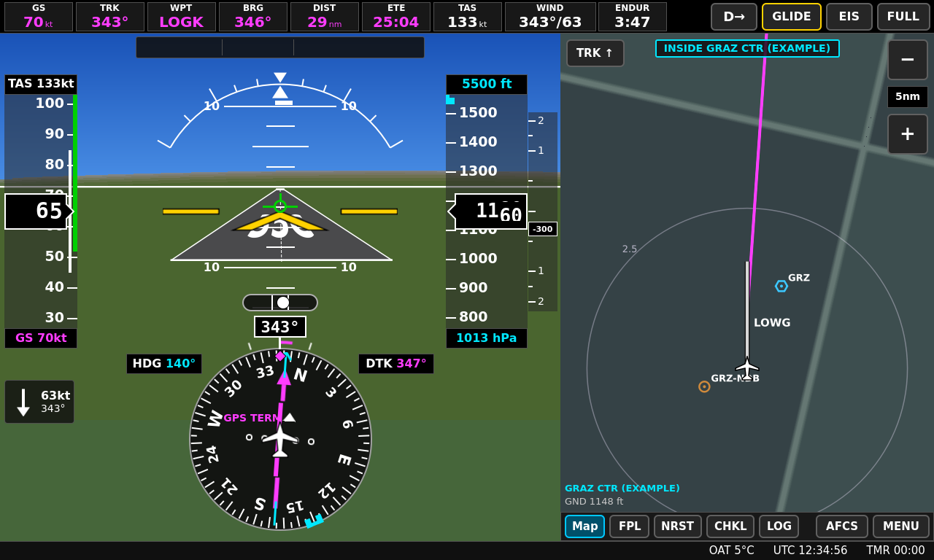Set the 5500 ft selected altitude
This screenshot has height=560, width=934.
pyautogui.click(x=487, y=85)
